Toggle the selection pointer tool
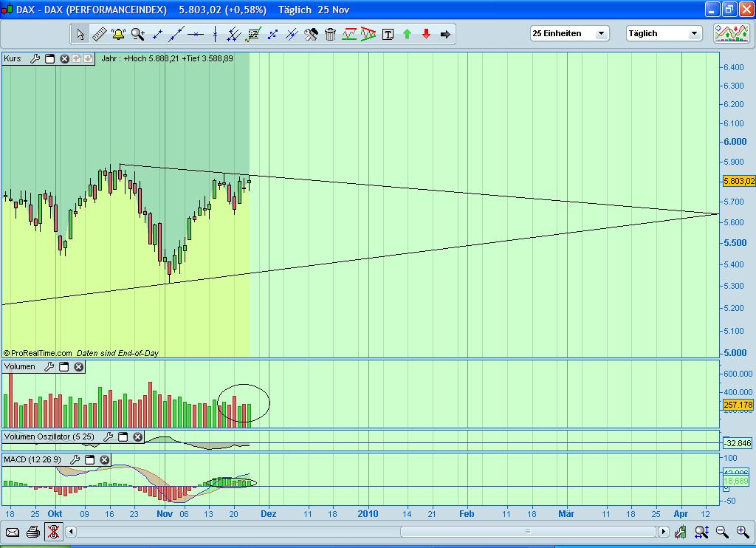The width and height of the screenshot is (756, 548). point(81,34)
